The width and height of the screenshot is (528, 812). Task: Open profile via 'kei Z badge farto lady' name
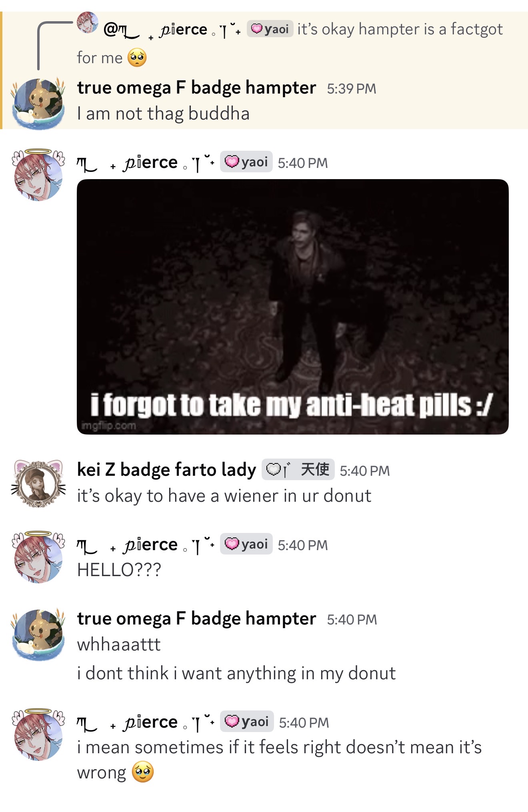(x=166, y=469)
